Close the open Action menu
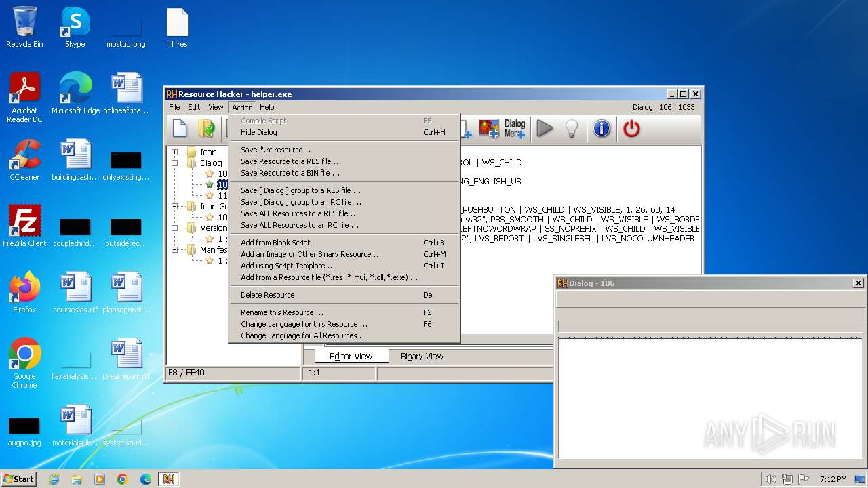The image size is (868, 488). [x=242, y=107]
